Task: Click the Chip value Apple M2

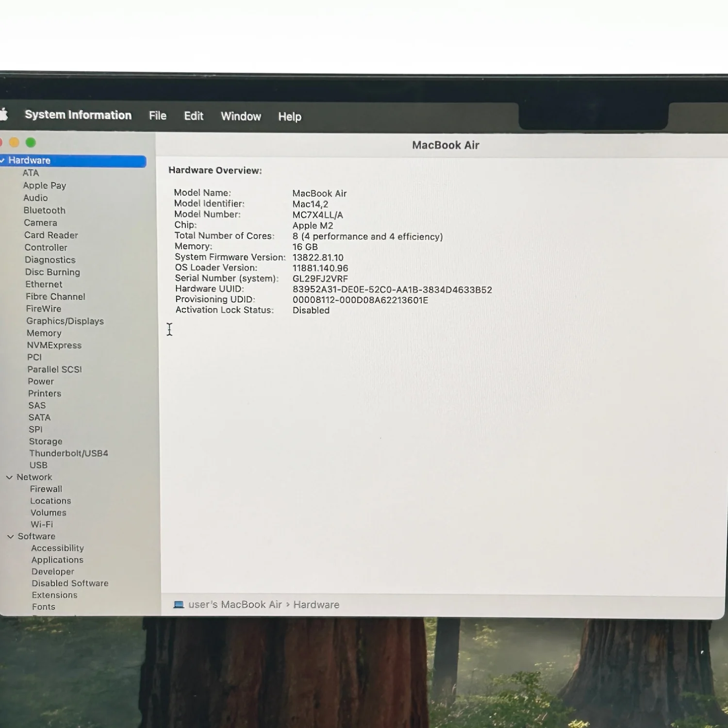Action: point(313,226)
